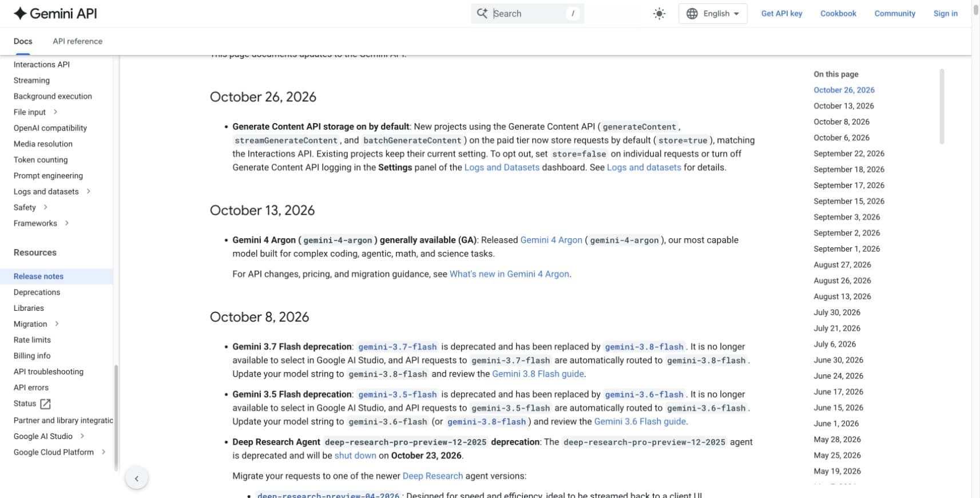This screenshot has width=980, height=498.
Task: Jump to September 22, 2026 in page outline
Action: (849, 153)
